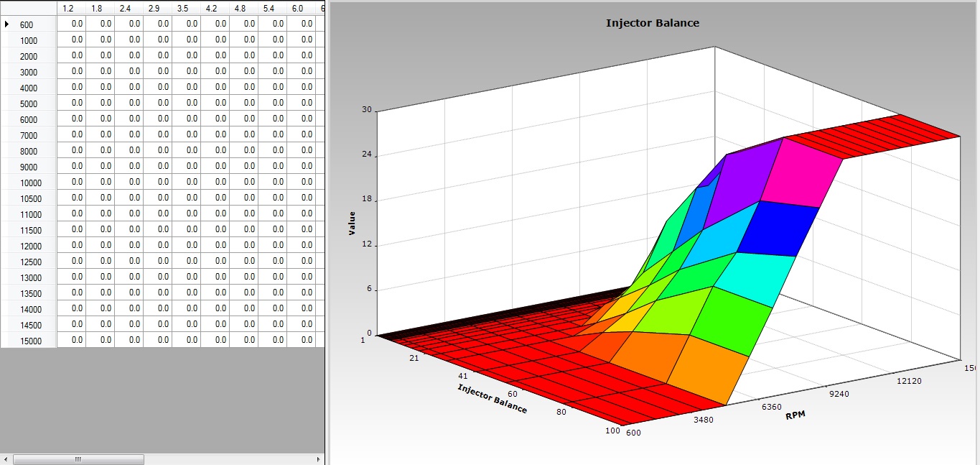980x465 pixels.
Task: Click the 1.2 column header
Action: click(68, 8)
